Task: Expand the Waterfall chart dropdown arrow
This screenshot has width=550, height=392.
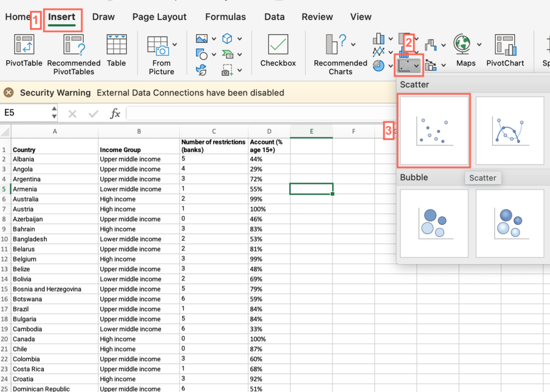Action: coord(444,45)
